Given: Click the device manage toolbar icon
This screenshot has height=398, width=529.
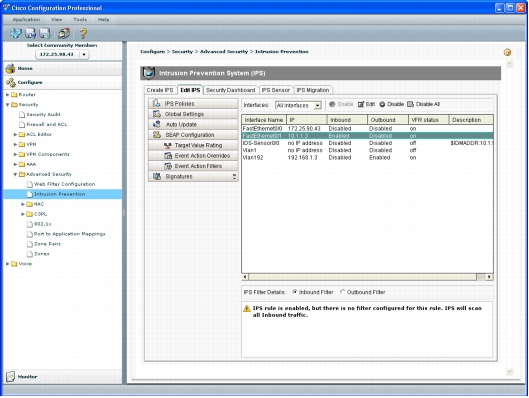Looking at the screenshot, I should click(x=64, y=33).
